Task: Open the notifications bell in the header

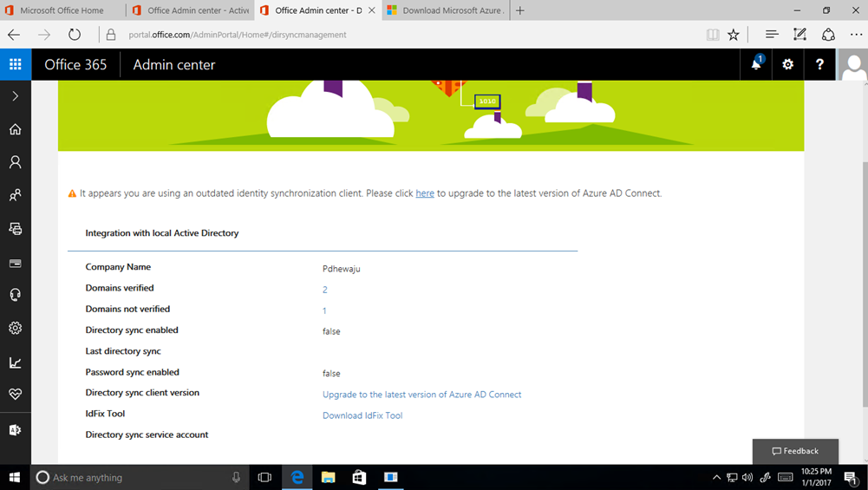Action: pos(756,64)
